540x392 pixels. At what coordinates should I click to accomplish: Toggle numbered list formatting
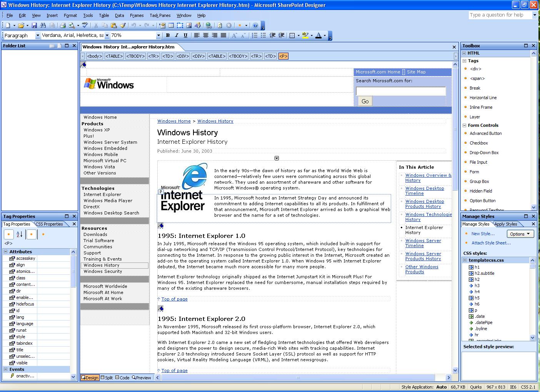pos(255,35)
